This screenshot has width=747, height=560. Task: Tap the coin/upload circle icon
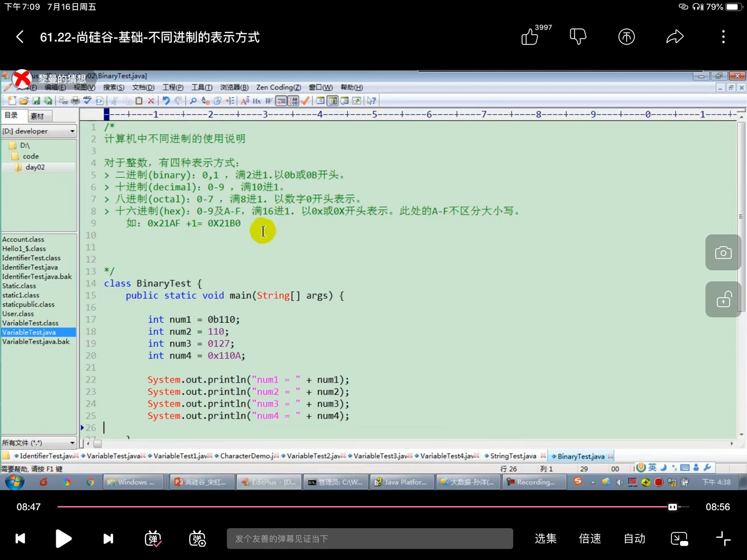click(627, 37)
